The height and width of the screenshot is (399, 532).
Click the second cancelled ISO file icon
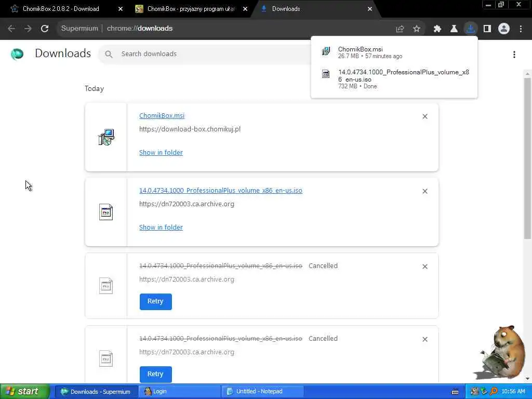pos(106,358)
